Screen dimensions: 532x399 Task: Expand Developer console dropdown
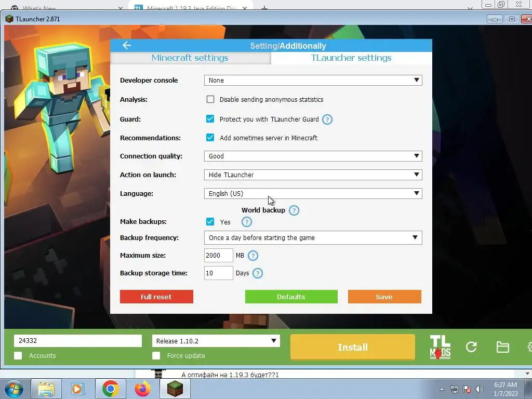tap(313, 81)
